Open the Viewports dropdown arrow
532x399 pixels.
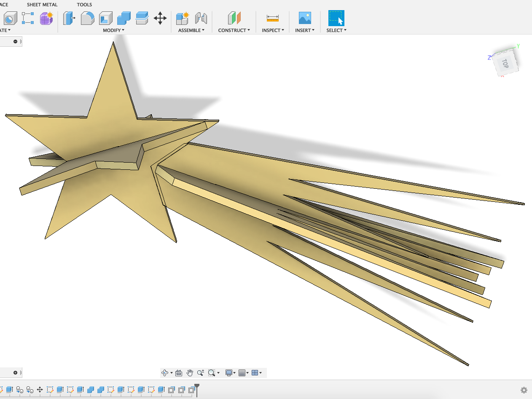click(261, 373)
